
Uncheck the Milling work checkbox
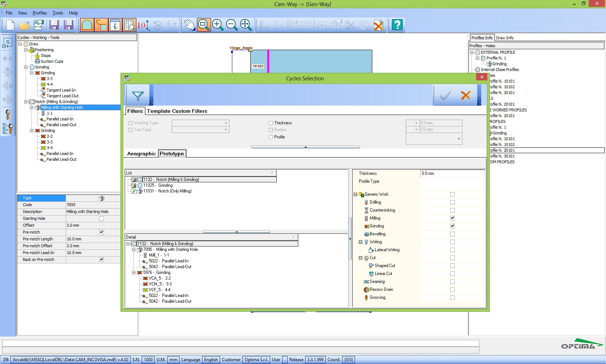coord(452,218)
